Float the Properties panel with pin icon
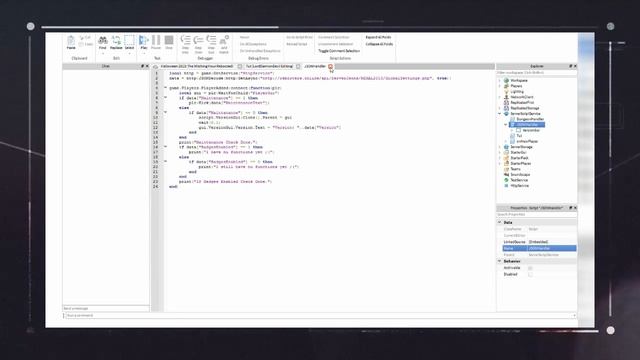The height and width of the screenshot is (360, 640). click(x=571, y=208)
